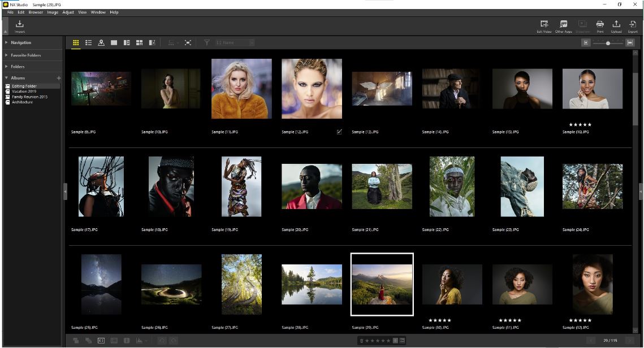Screen dimensions: 644x348
Task: Show image info icon in bottom bar
Action: [127, 341]
